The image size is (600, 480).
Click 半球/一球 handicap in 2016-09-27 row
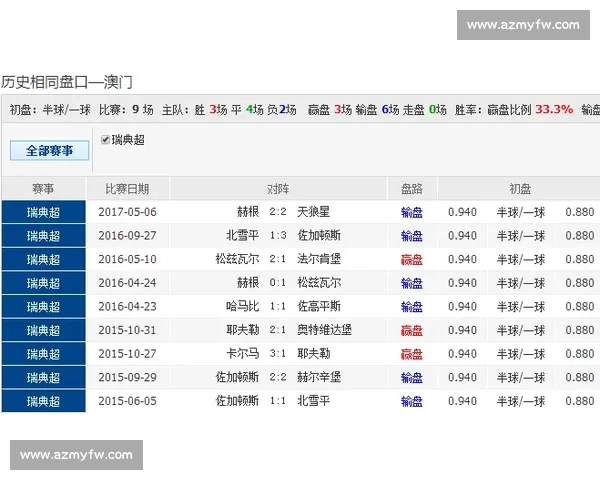[521, 236]
